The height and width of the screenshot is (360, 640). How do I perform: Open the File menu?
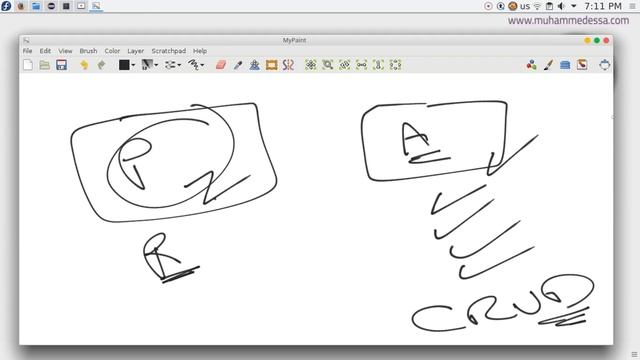coord(27,51)
